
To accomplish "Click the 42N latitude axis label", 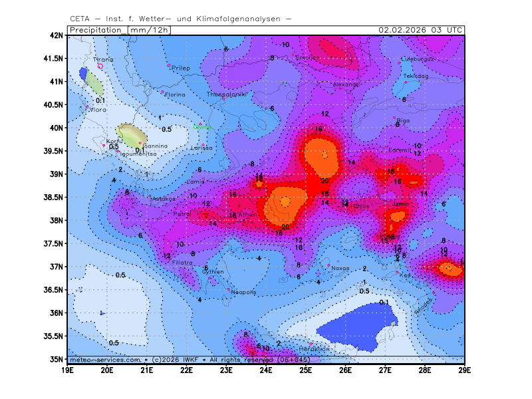I will point(57,35).
